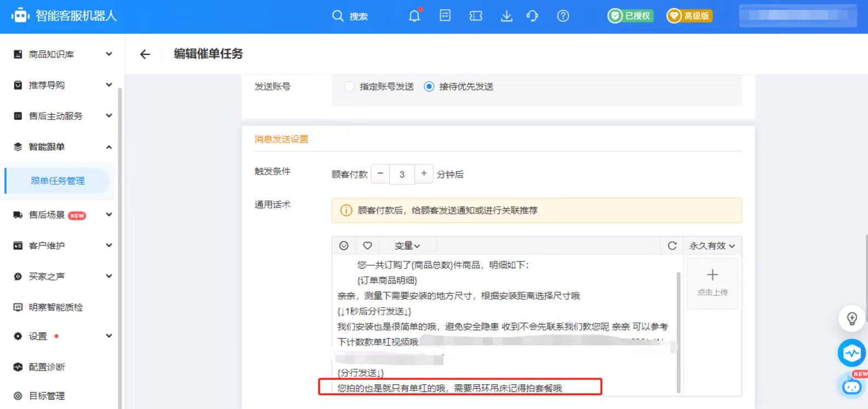Screen dimensions: 868x409
Task: Click the 智能跟单 layers icon
Action: click(18, 147)
